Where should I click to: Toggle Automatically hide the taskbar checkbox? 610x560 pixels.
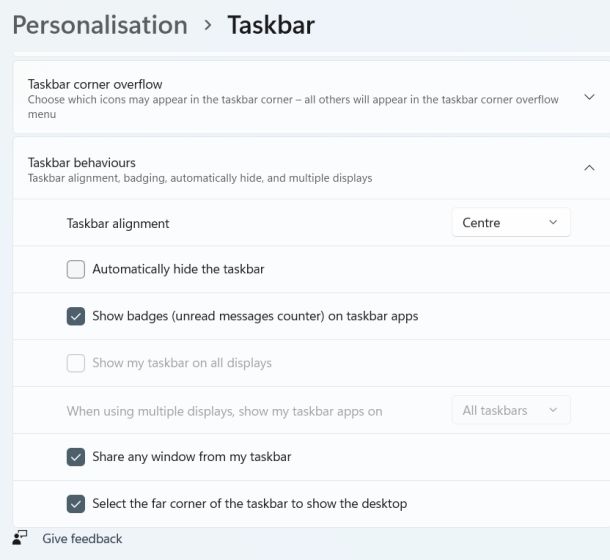(x=76, y=269)
